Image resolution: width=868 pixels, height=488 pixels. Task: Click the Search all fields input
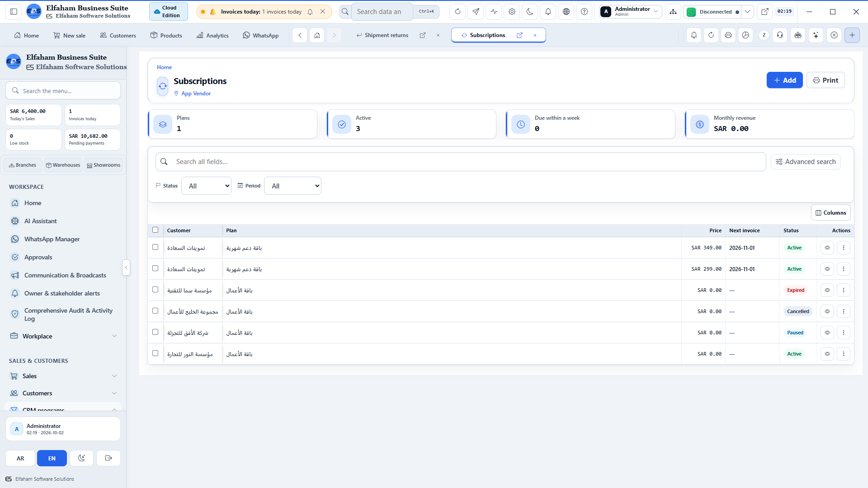[460, 162]
